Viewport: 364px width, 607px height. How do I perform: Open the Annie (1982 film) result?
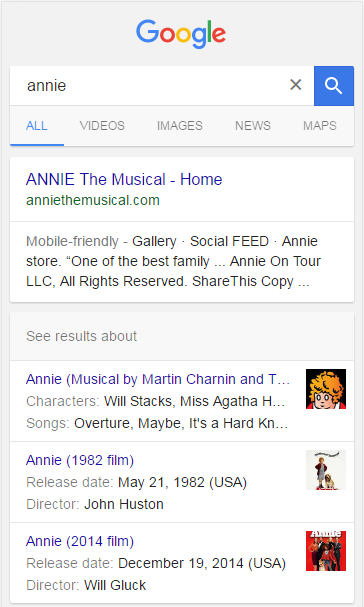point(80,460)
